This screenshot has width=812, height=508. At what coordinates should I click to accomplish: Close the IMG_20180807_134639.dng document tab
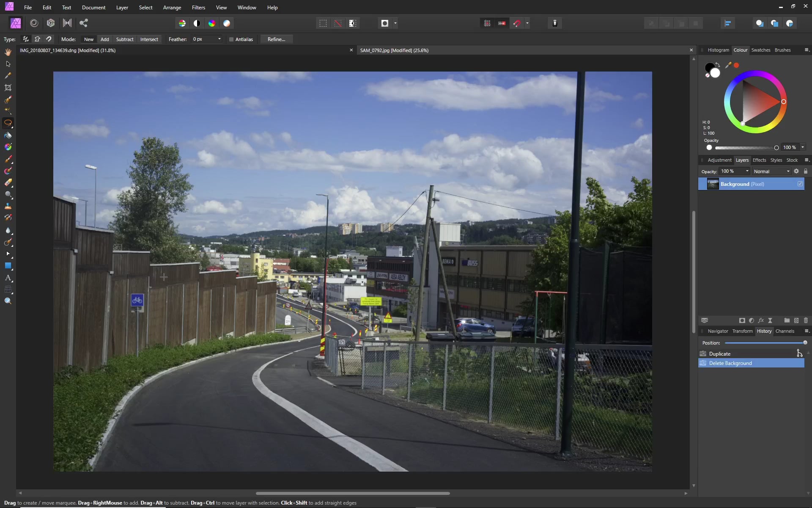pyautogui.click(x=351, y=50)
